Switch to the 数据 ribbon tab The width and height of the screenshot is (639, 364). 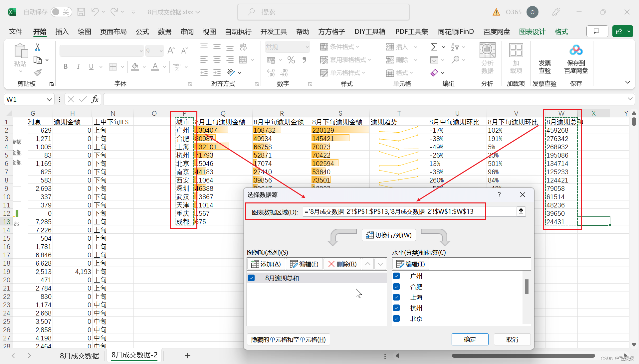(x=165, y=32)
